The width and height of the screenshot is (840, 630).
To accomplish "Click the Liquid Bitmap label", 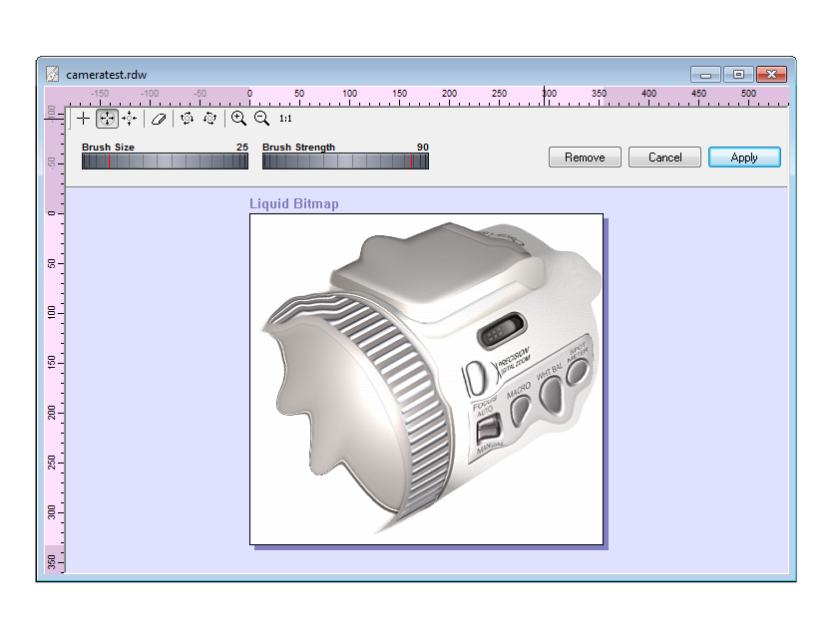I will pos(294,204).
